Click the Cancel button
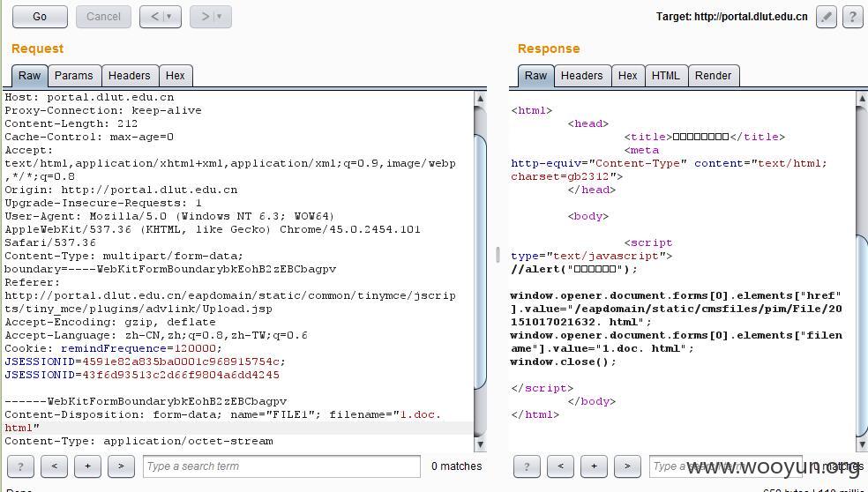Image resolution: width=868 pixels, height=492 pixels. pos(103,17)
